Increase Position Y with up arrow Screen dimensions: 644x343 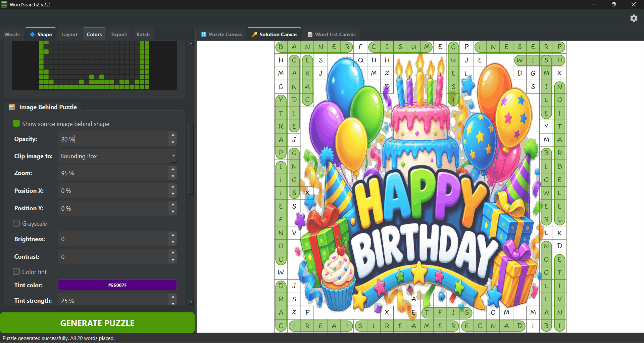coord(173,204)
